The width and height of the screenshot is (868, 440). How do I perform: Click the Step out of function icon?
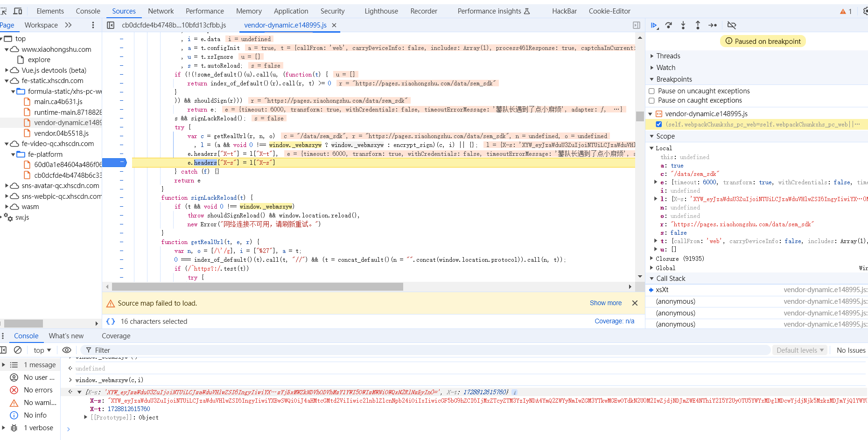pos(698,25)
